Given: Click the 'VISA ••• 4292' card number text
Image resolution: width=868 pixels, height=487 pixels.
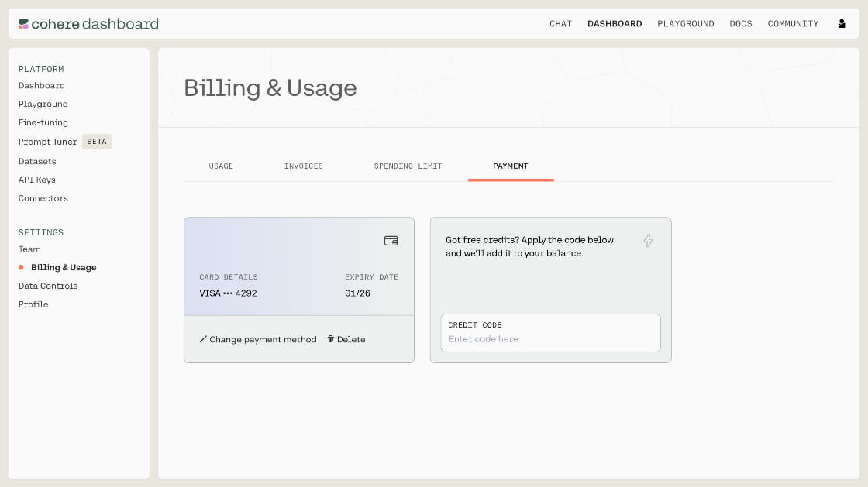Looking at the screenshot, I should click(x=228, y=293).
